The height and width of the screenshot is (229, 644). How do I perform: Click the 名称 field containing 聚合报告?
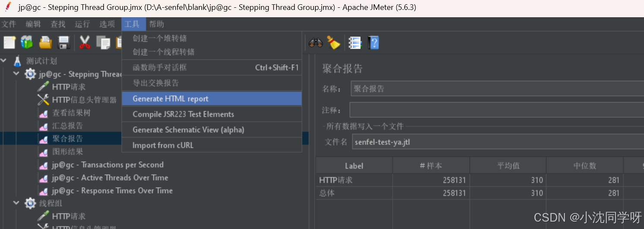pos(497,89)
